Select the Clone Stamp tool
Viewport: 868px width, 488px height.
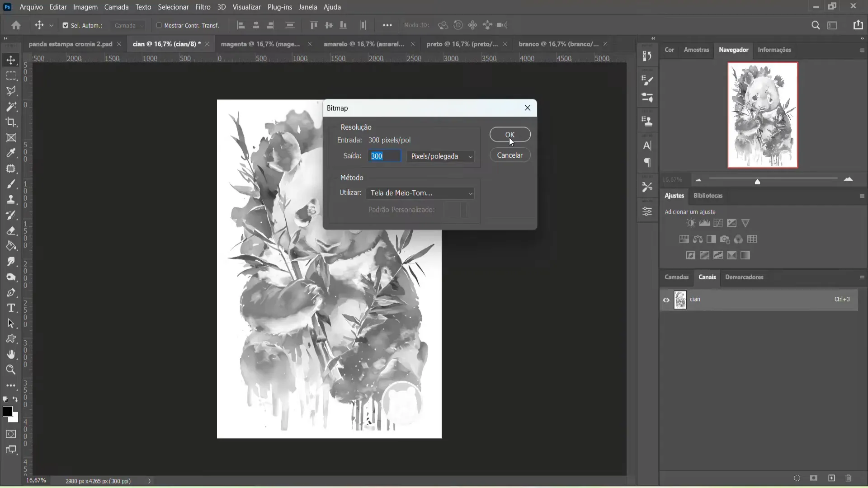[x=11, y=200]
